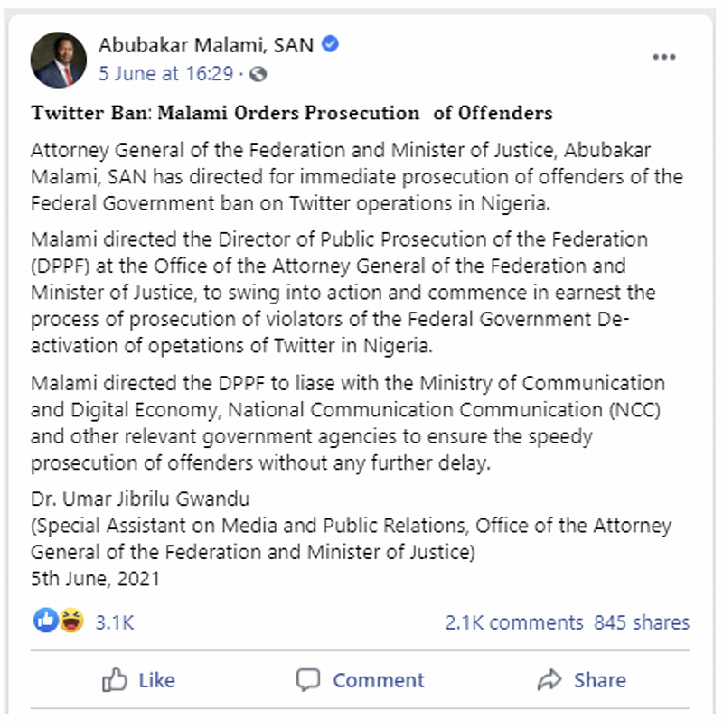Screen dimensions: 723x728
Task: Click the blue thumbs-up reaction icon
Action: 45,620
